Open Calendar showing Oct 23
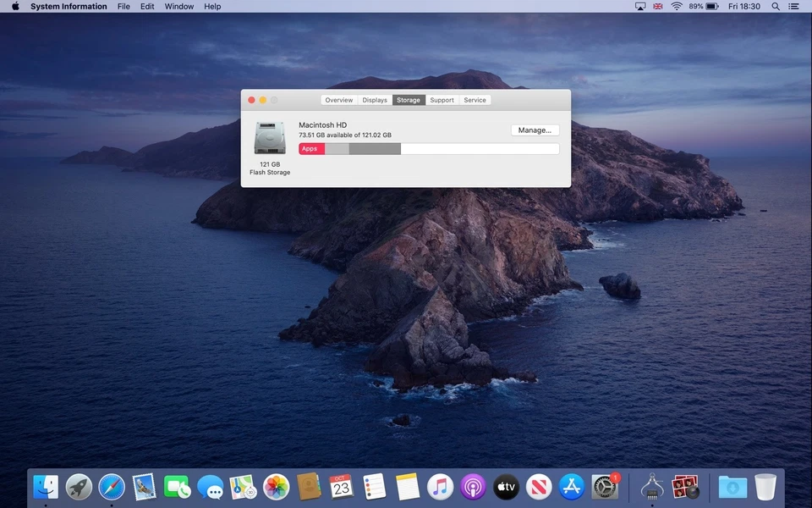Screen dimensions: 812x508 (x=341, y=488)
